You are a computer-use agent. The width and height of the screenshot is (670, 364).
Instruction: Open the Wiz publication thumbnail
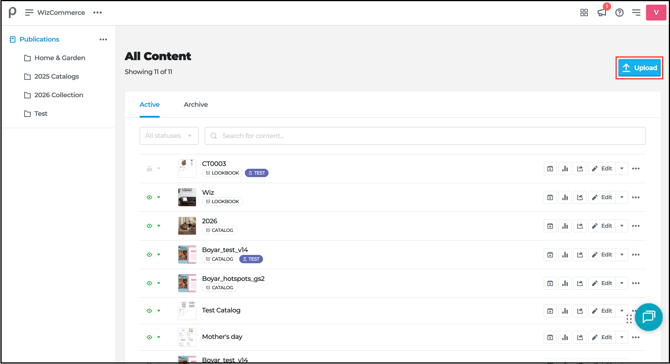[x=187, y=197]
